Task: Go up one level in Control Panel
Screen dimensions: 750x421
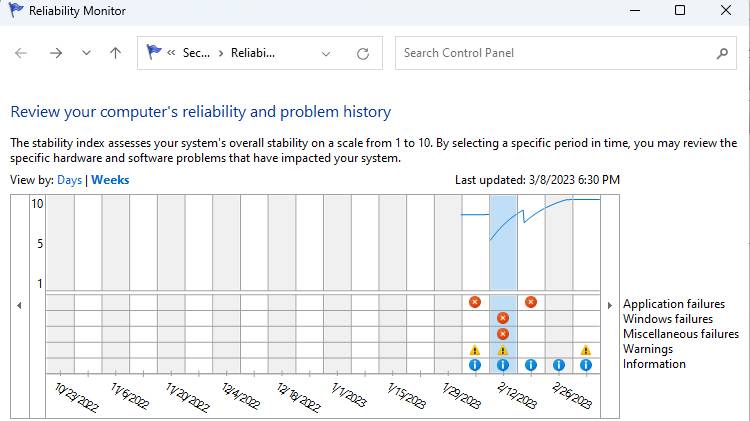Action: coord(116,54)
